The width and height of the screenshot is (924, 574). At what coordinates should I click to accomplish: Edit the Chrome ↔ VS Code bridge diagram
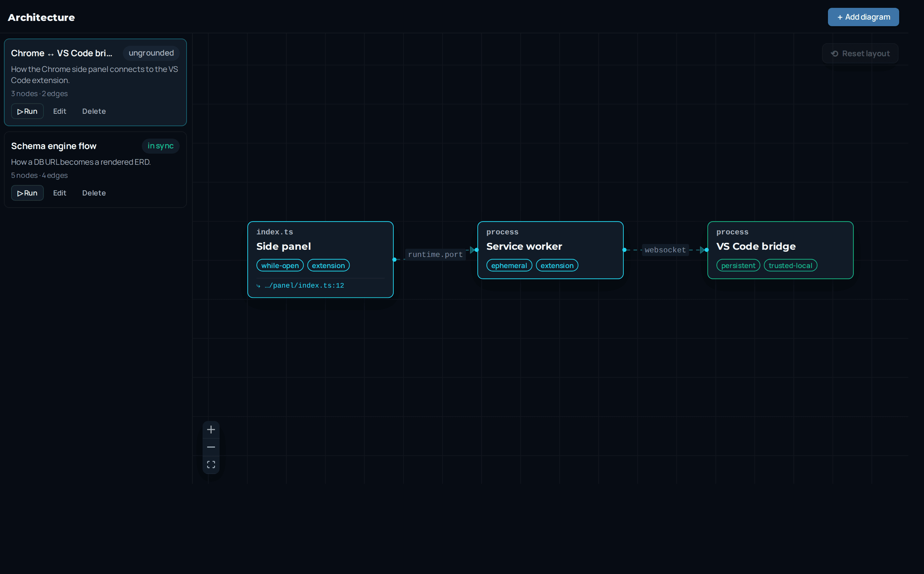(59, 111)
